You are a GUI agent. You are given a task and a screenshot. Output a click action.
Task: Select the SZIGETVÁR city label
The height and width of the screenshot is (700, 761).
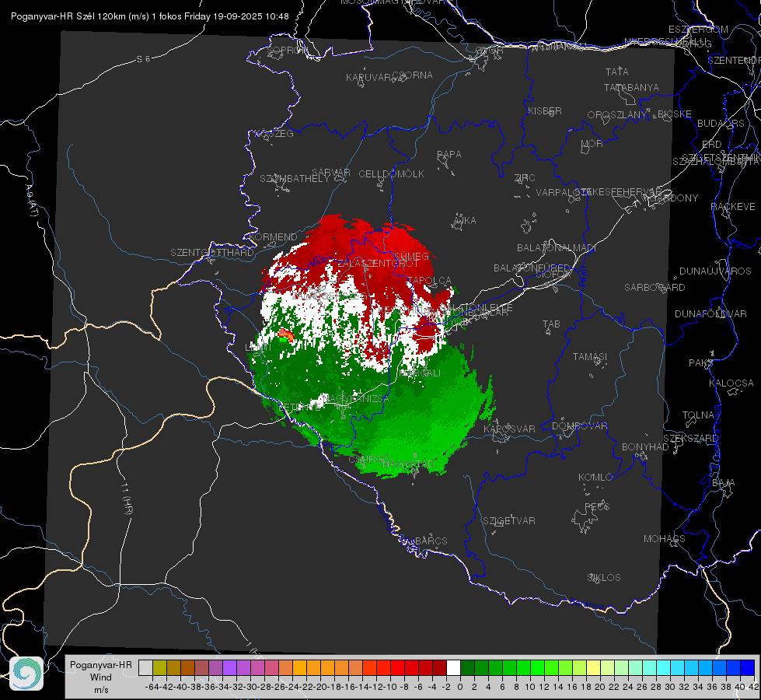pos(509,521)
